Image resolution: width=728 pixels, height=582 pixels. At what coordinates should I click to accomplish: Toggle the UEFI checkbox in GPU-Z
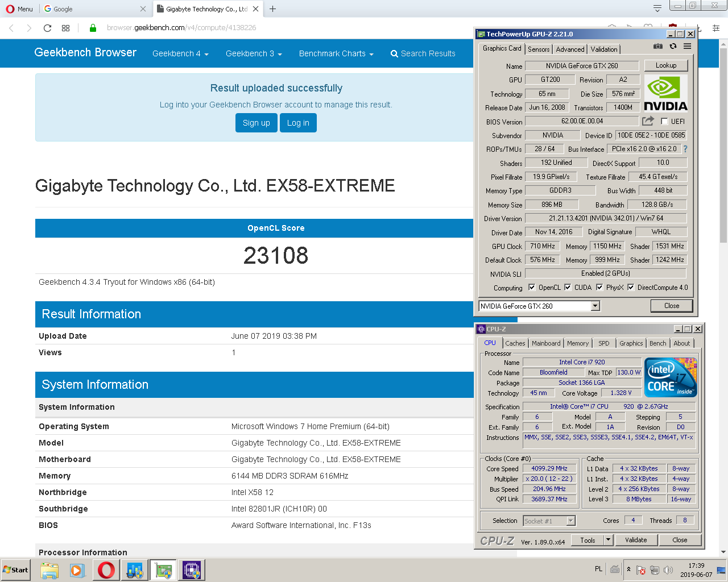coord(664,121)
